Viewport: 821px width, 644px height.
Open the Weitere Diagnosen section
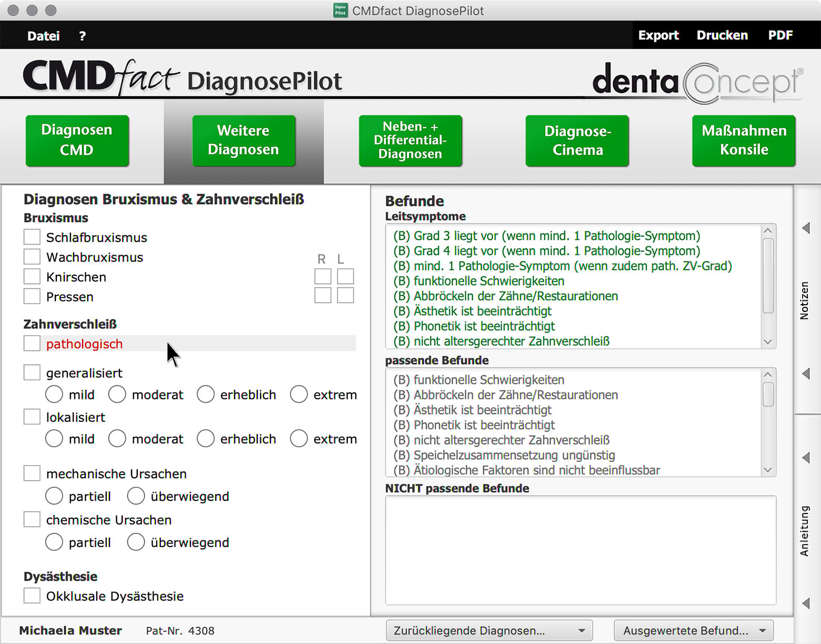tap(244, 140)
